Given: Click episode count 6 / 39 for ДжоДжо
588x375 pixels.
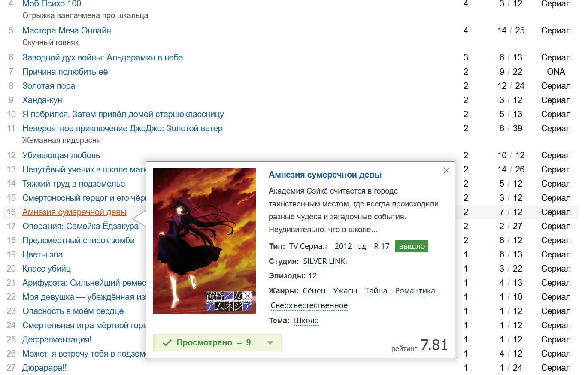Looking at the screenshot, I should pos(511,128).
